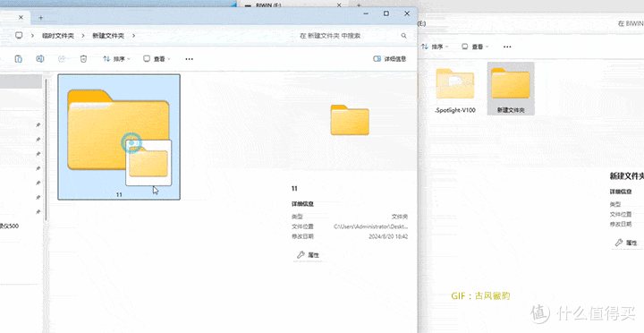Open the three-dot menu in back BIWIN window

point(507,47)
